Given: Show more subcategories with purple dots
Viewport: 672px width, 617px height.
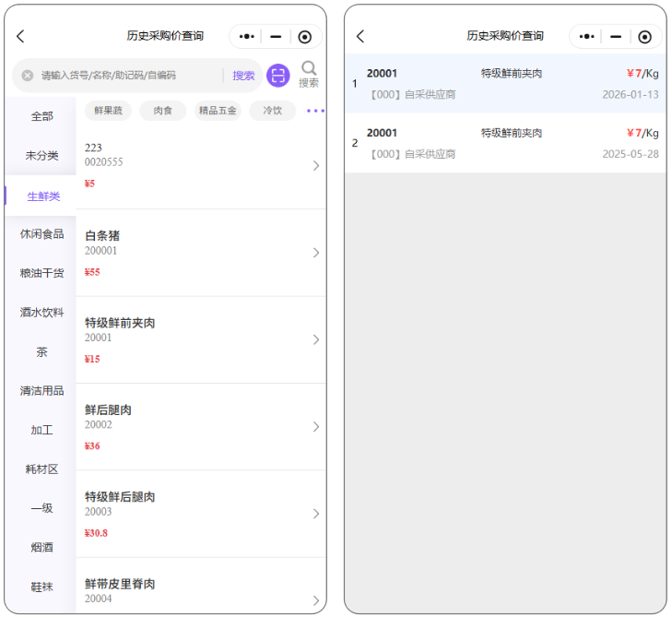Looking at the screenshot, I should (x=315, y=111).
